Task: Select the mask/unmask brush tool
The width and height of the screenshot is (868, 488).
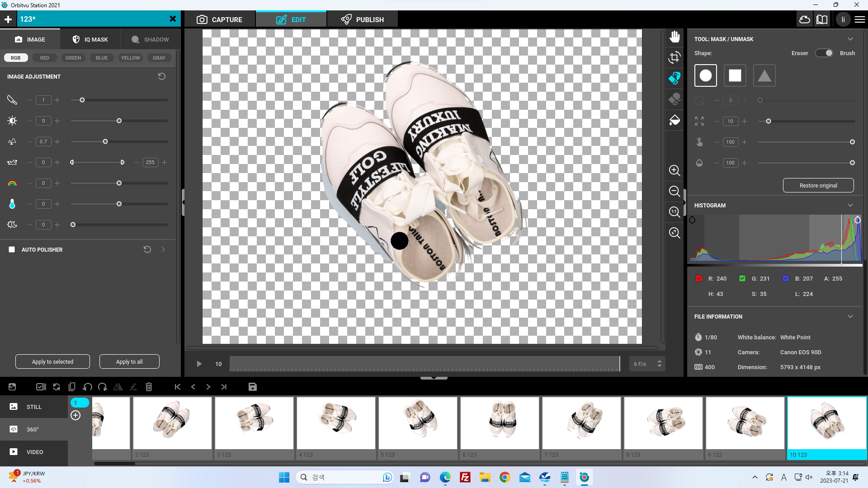Action: pos(675,78)
